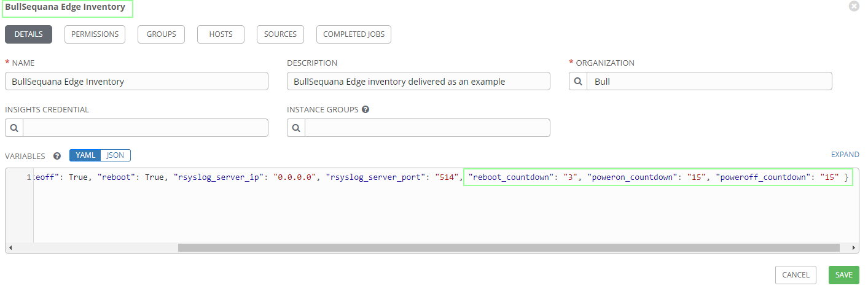Viewport: 868px width, 291px height.
Task: Open the Hosts tab
Action: 221,34
